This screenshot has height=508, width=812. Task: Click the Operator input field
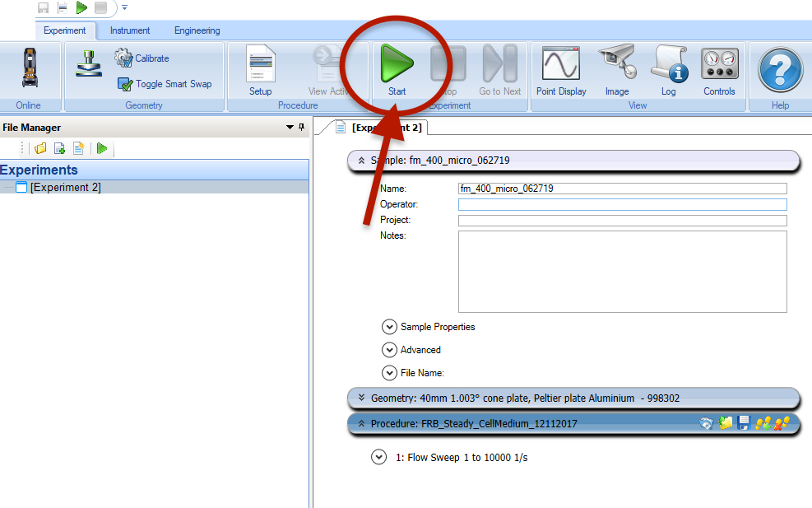point(622,204)
